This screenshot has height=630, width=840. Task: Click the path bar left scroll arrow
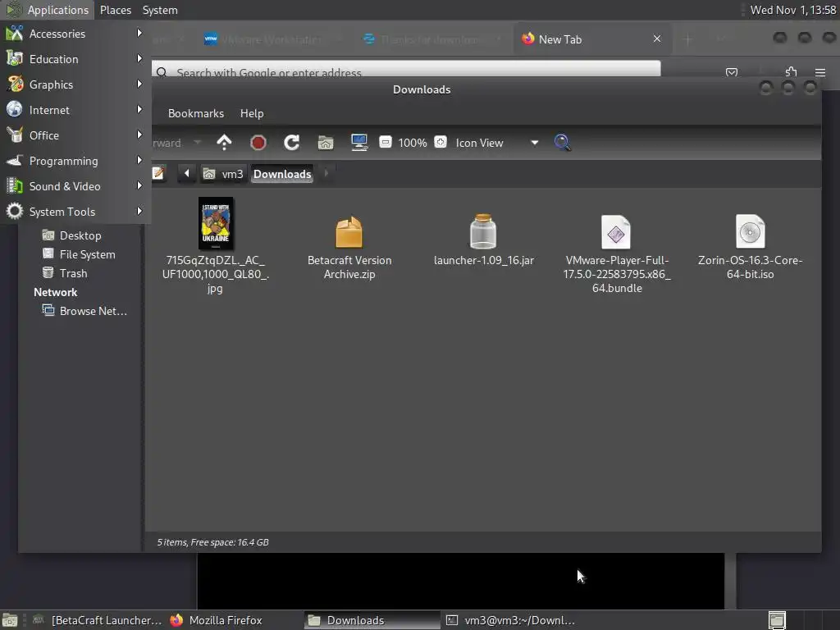[x=186, y=173]
